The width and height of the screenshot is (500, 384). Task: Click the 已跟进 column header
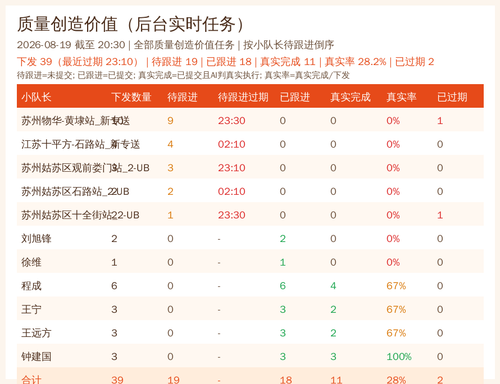295,97
